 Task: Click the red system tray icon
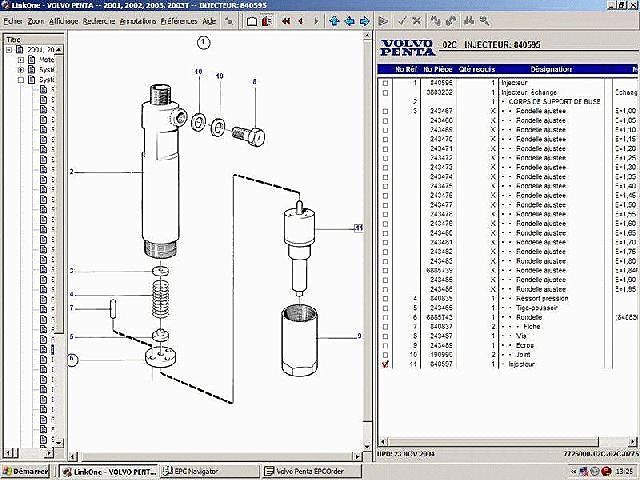point(606,472)
